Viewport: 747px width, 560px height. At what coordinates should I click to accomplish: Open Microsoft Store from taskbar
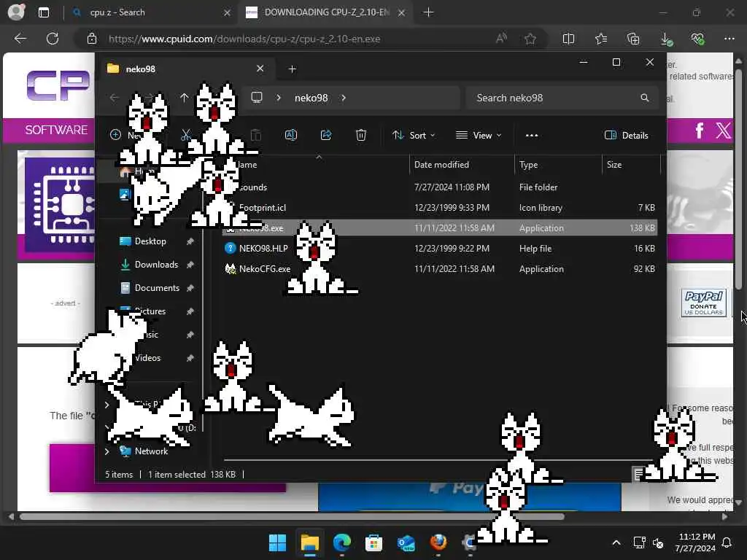pos(374,542)
